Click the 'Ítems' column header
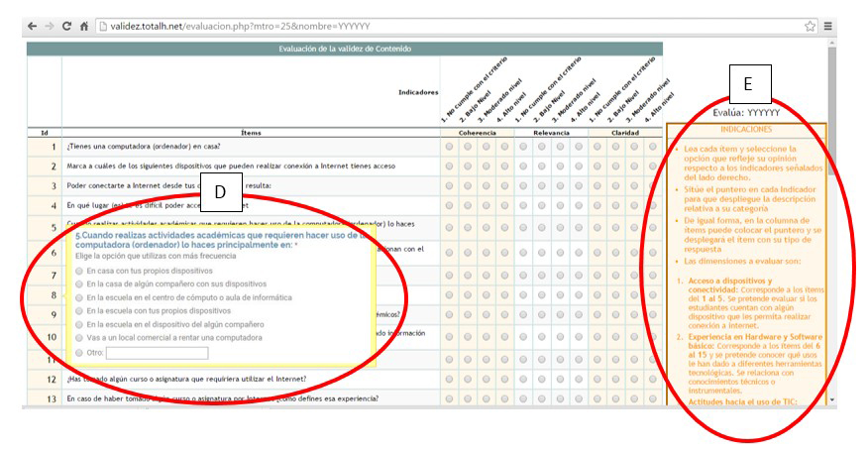 tap(251, 133)
